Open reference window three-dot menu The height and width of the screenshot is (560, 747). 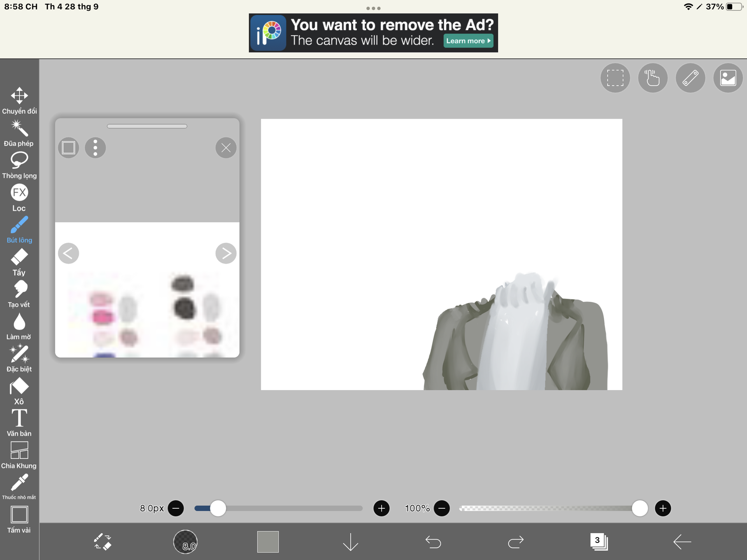point(95,148)
